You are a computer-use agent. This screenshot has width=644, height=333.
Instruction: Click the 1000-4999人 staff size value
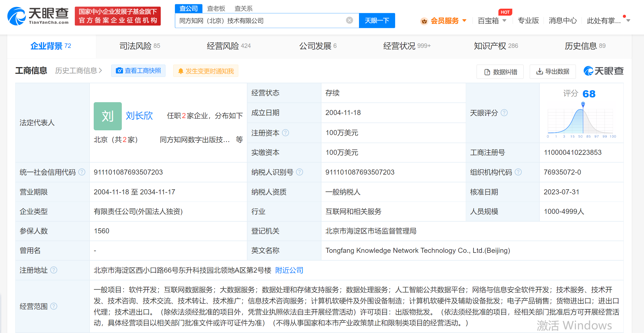(564, 211)
